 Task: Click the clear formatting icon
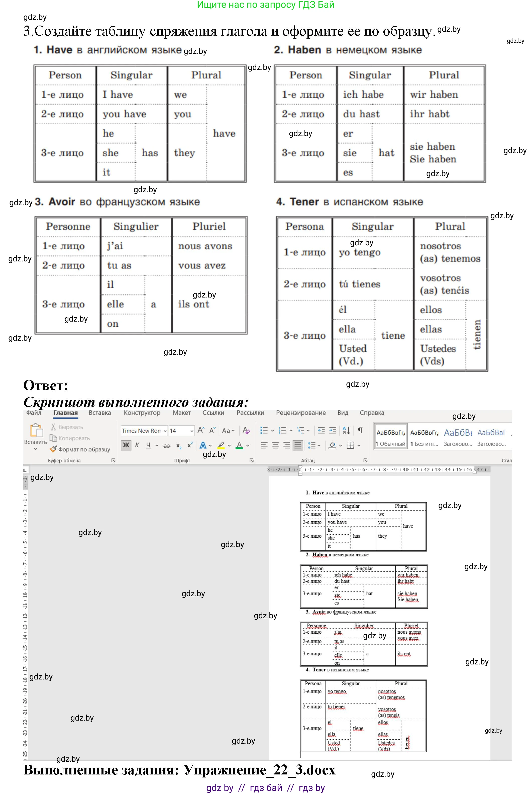click(x=246, y=430)
